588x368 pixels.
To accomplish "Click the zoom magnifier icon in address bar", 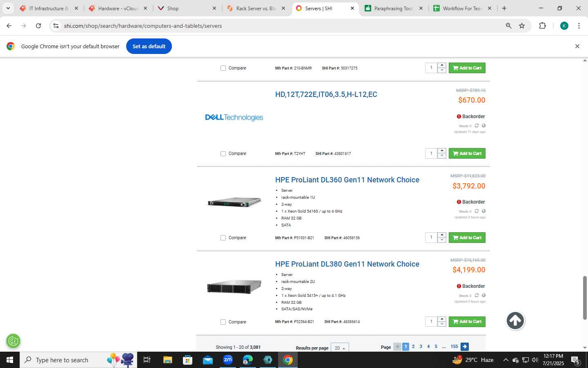I will point(508,26).
